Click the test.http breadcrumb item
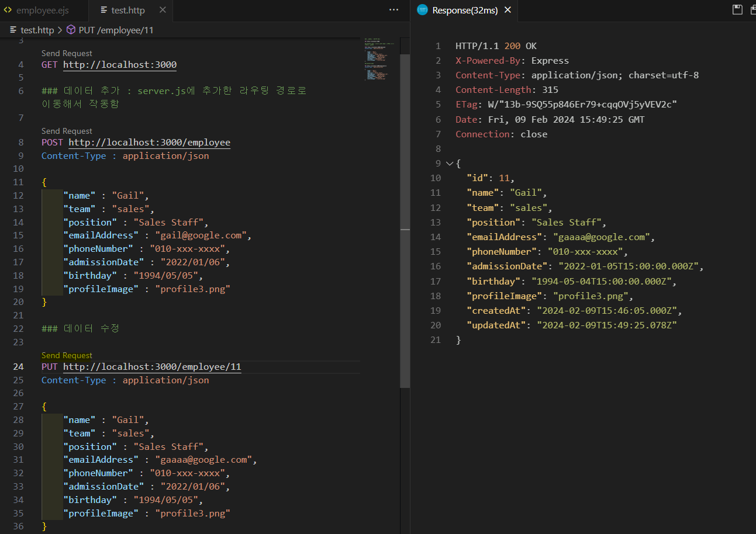 tap(37, 30)
